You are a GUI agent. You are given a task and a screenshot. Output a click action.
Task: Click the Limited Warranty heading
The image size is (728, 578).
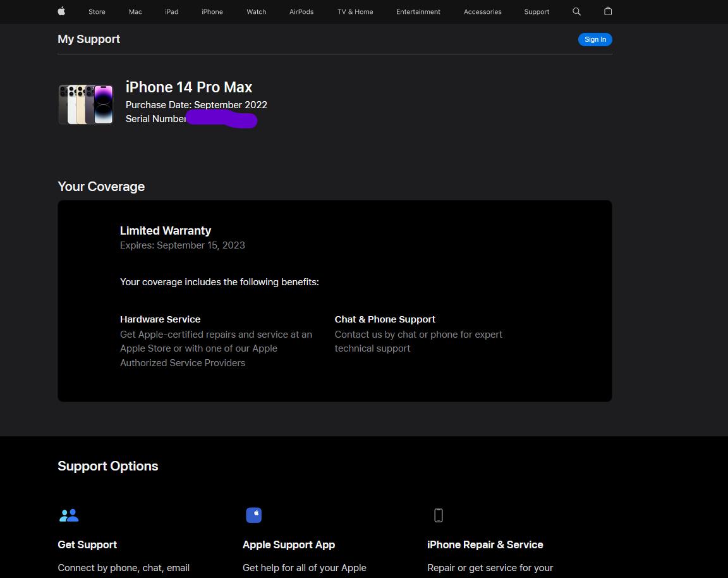click(166, 230)
